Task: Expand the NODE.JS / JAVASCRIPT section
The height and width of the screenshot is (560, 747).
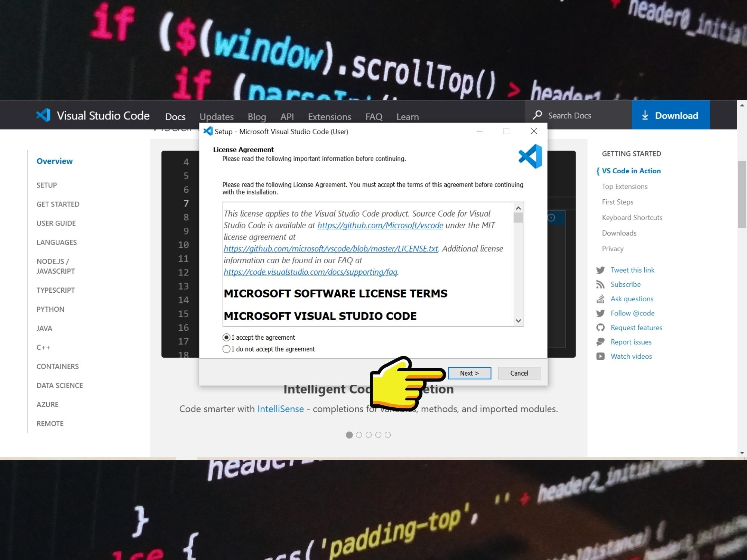Action: pos(56,266)
